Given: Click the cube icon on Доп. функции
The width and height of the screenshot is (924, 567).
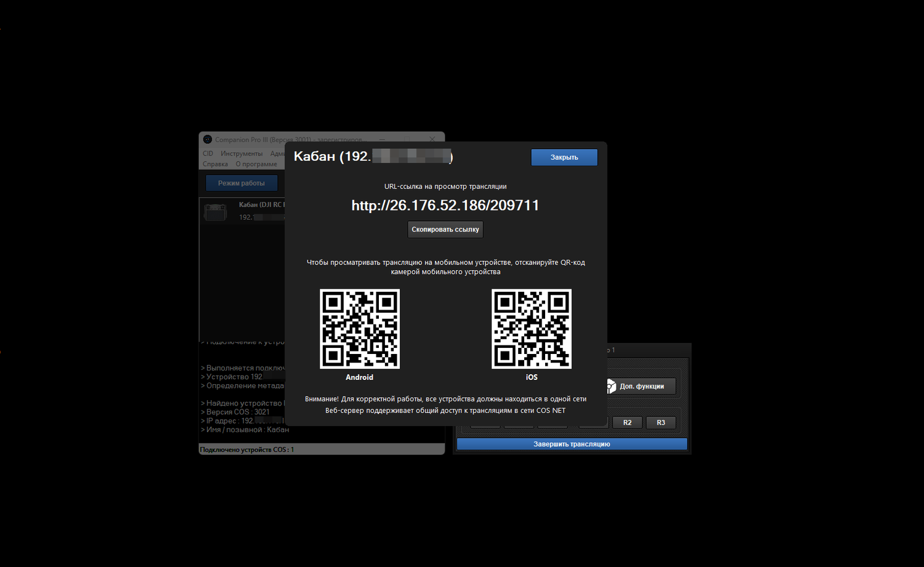Looking at the screenshot, I should click(610, 386).
